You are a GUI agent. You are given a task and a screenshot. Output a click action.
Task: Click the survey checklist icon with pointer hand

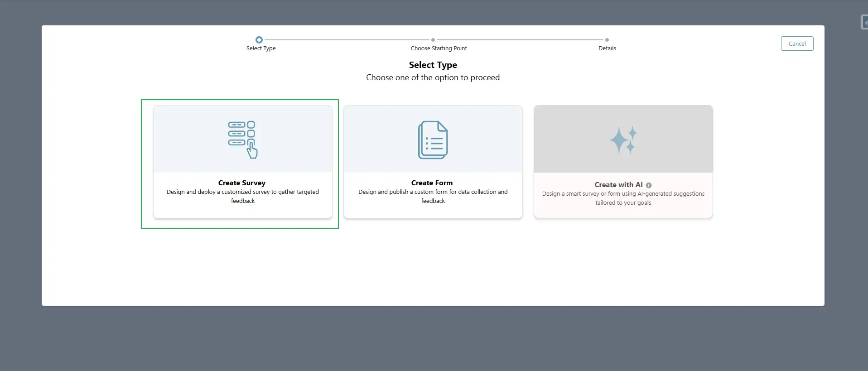[x=242, y=140]
